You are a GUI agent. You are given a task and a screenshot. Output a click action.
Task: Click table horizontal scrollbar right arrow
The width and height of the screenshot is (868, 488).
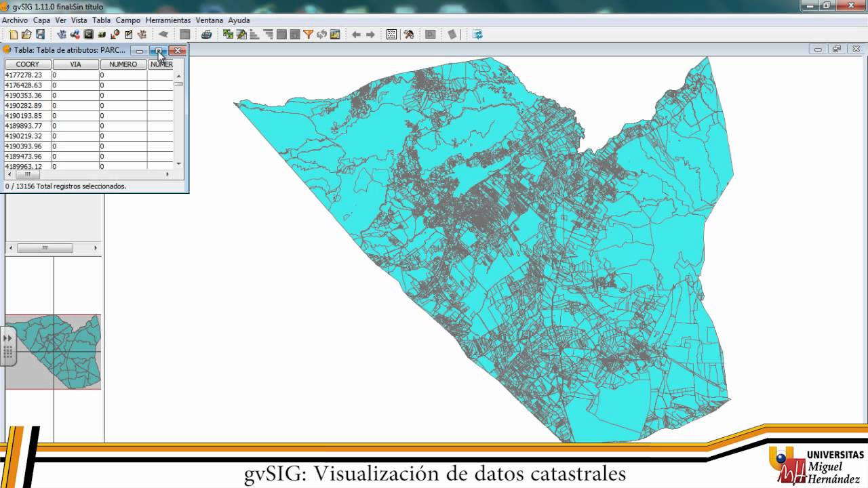point(168,174)
